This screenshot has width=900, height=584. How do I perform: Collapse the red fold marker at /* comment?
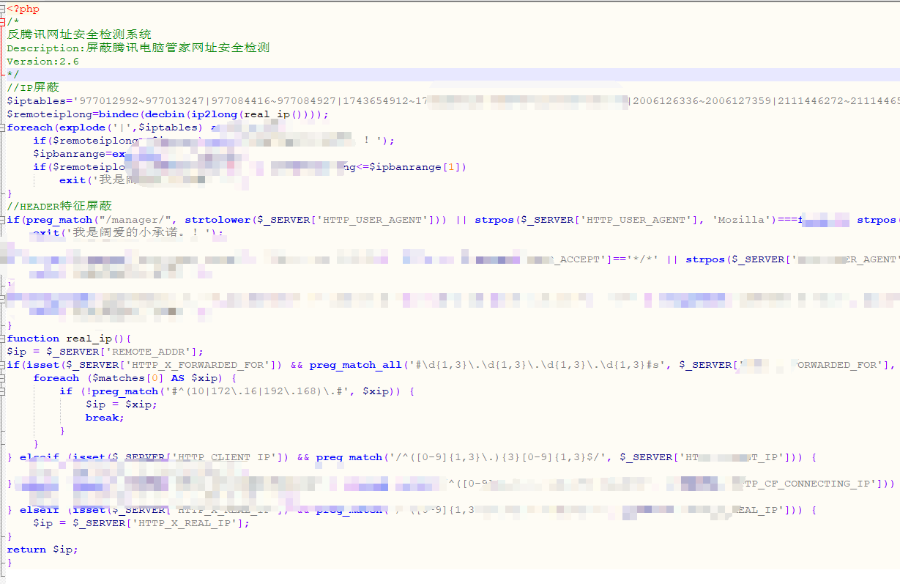2,22
